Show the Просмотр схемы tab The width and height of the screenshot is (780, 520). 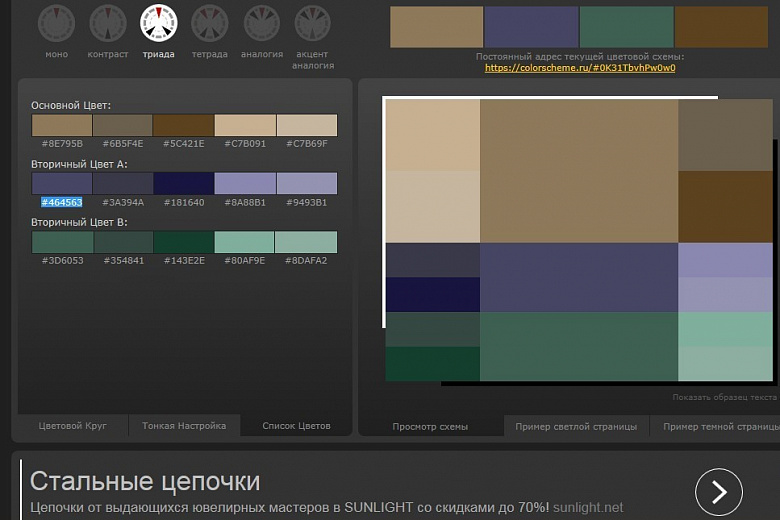(430, 427)
